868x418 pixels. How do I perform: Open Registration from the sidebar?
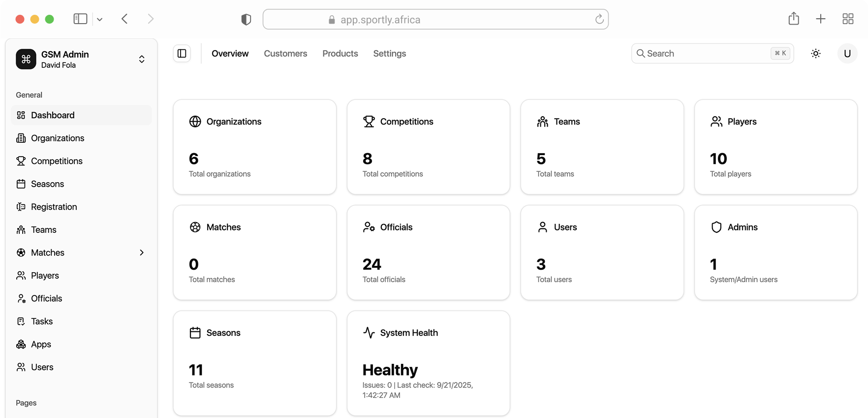54,207
